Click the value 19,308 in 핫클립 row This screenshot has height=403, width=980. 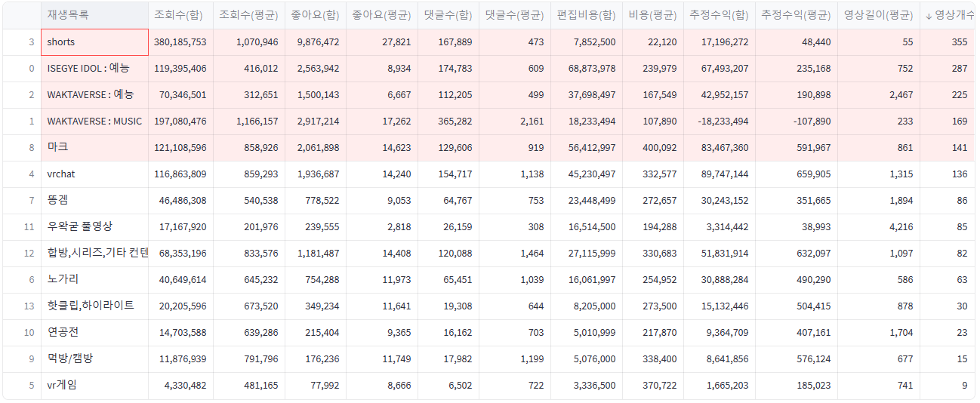tap(448, 306)
